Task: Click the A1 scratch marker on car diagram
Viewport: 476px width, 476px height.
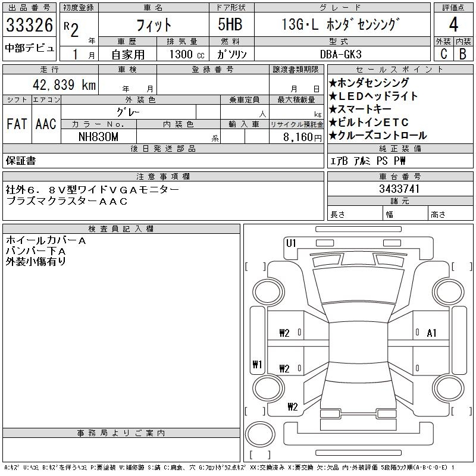Action: [431, 333]
